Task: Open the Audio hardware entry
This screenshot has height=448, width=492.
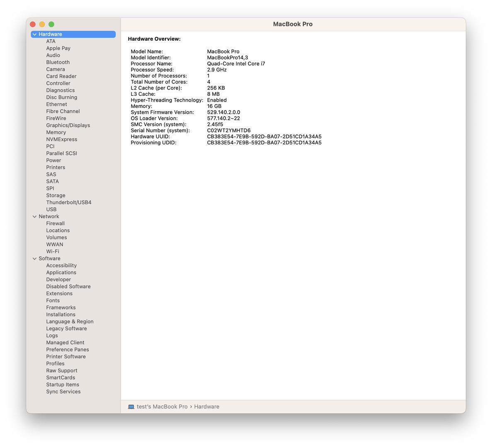Action: click(53, 55)
